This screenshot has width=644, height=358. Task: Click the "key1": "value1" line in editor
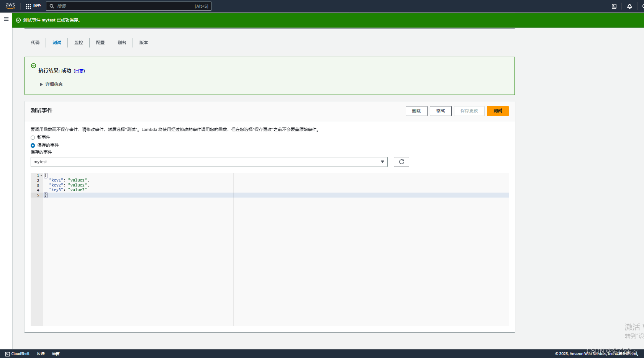click(x=69, y=180)
